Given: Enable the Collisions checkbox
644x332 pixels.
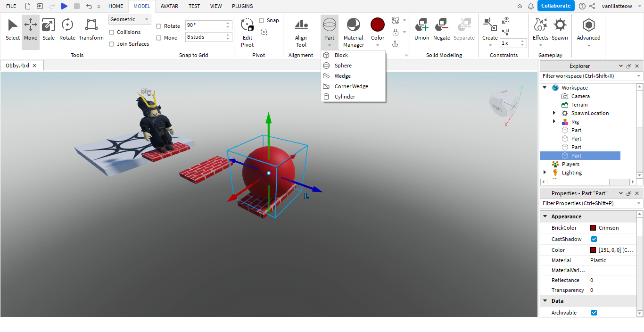Looking at the screenshot, I should pos(112,32).
